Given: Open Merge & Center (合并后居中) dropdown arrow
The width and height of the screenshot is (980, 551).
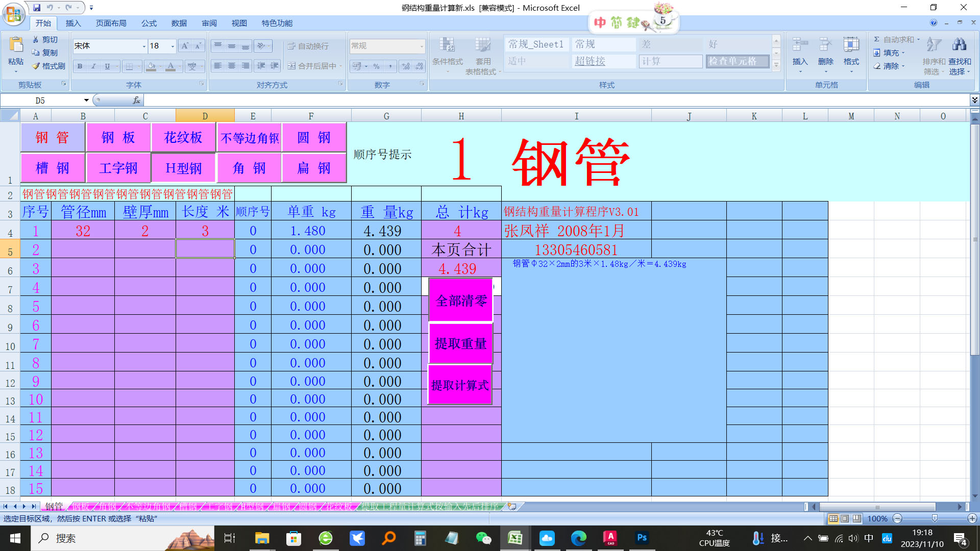Looking at the screenshot, I should pos(340,66).
